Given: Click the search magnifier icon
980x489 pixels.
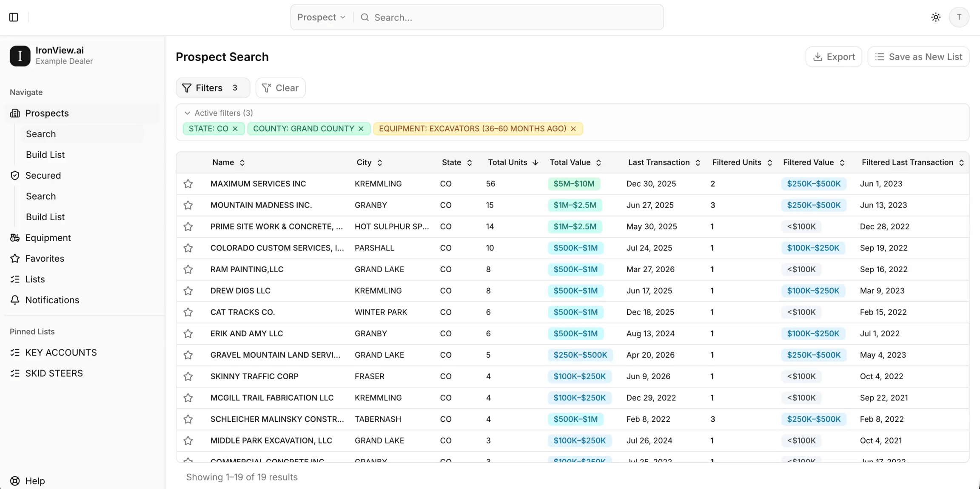Looking at the screenshot, I should click(x=365, y=17).
